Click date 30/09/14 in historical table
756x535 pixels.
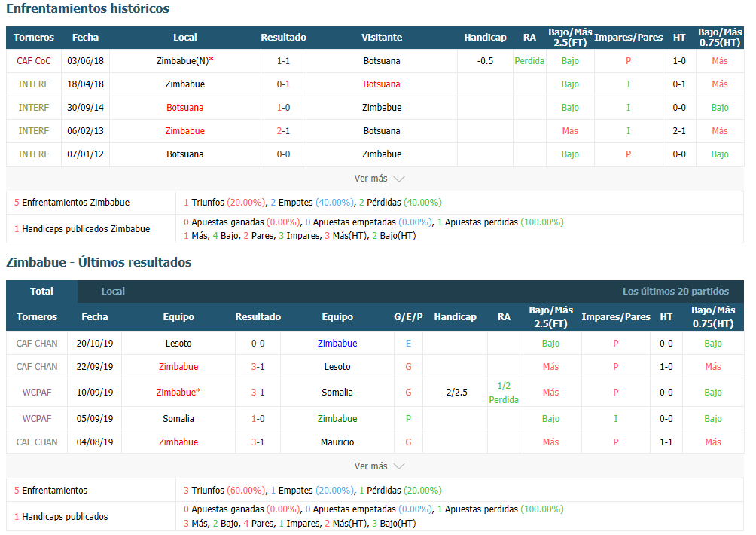85,108
